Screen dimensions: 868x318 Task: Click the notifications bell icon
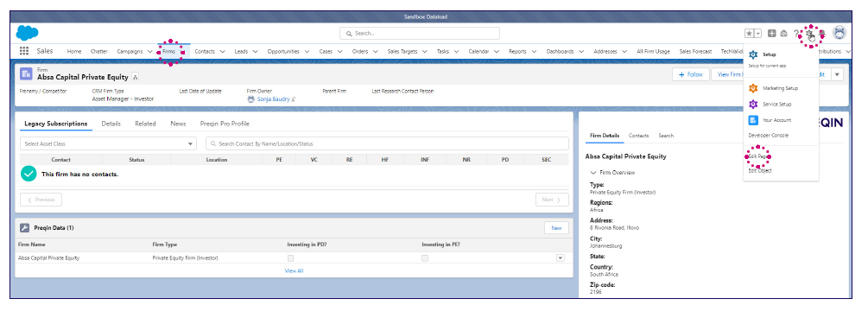pos(822,34)
